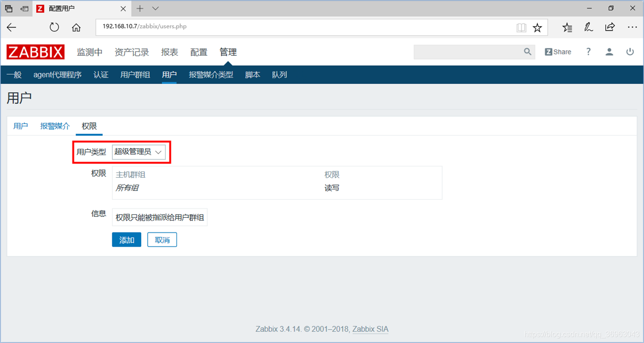Click the set tabs aside icon
The image size is (644, 343).
click(x=25, y=9)
